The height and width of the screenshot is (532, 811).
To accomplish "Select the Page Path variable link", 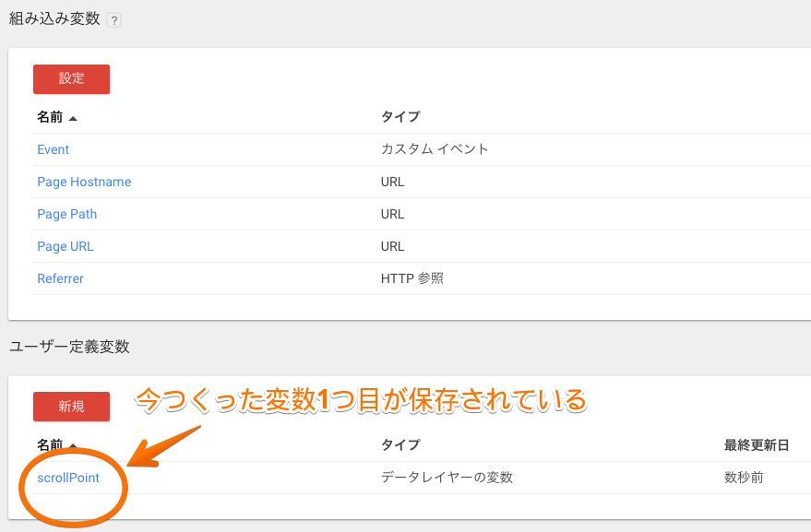I will click(x=66, y=214).
